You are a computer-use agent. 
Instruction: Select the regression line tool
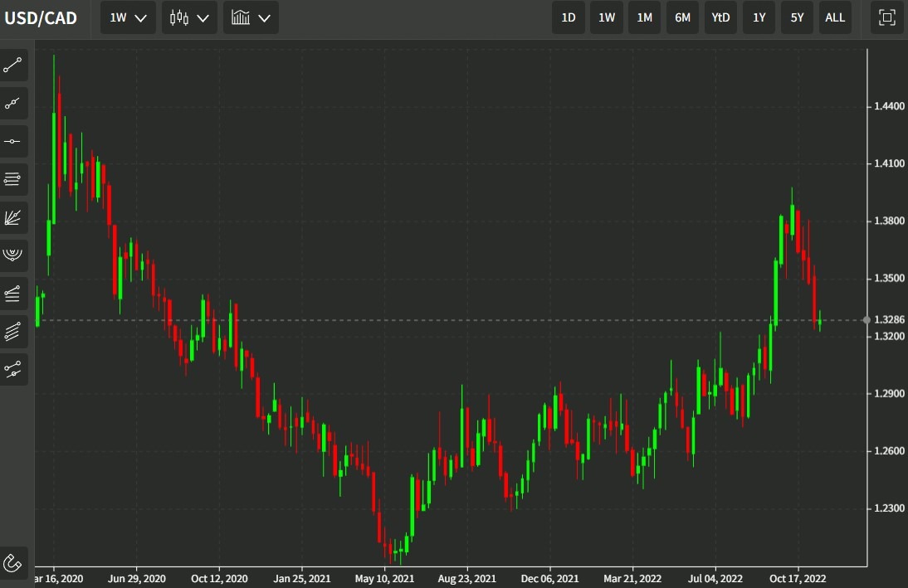click(12, 369)
